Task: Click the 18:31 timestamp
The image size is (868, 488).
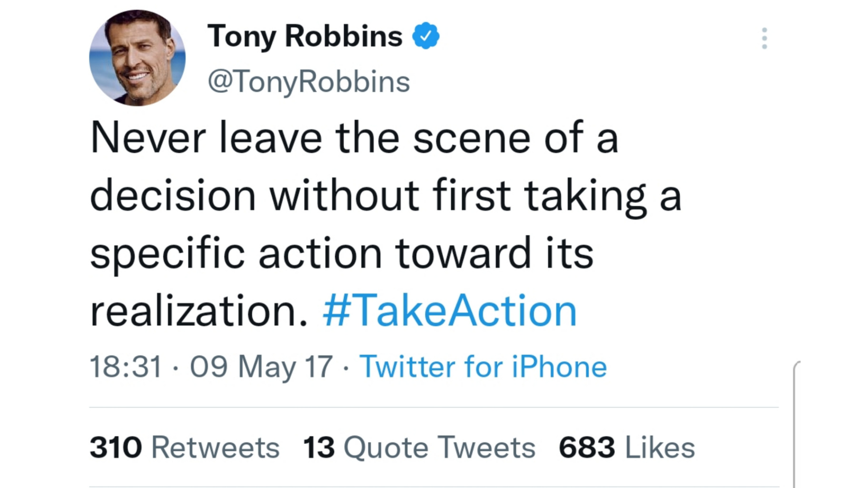Action: coord(126,367)
